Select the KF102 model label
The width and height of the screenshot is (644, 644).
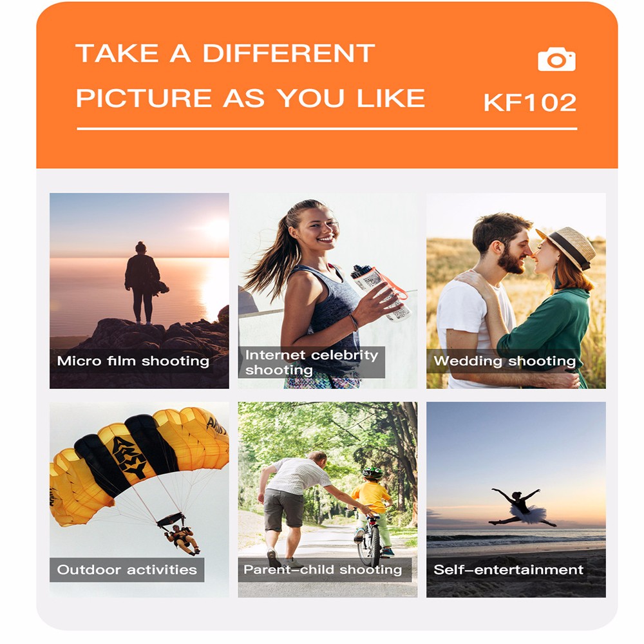click(x=530, y=102)
